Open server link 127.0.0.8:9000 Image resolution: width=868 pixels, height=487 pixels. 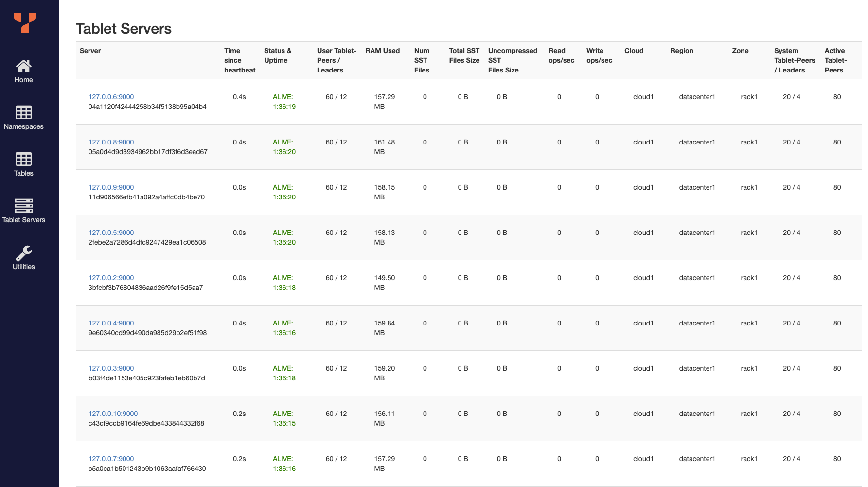[x=111, y=142]
